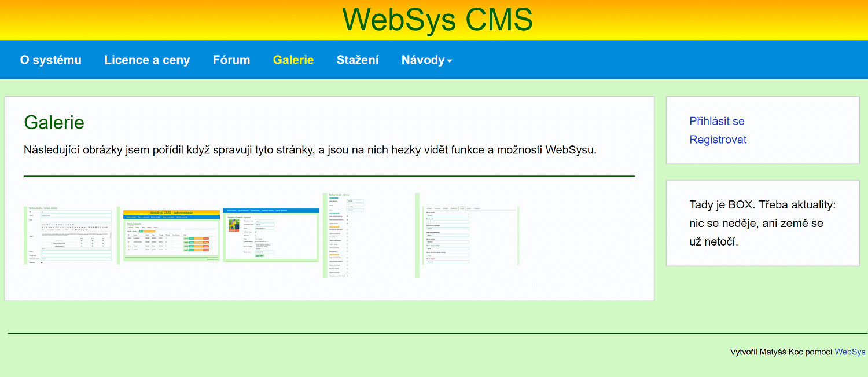
Task: Open the WebSys CMS administrace screenshot thumbnail
Action: 171,236
